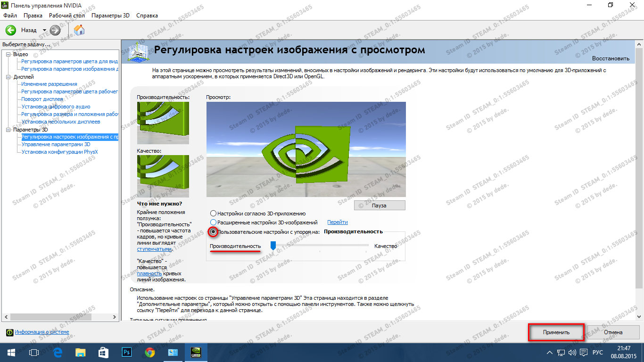Screen dimensions: 644x362
Task: Open Управление параметрами 3D page
Action: click(x=56, y=145)
